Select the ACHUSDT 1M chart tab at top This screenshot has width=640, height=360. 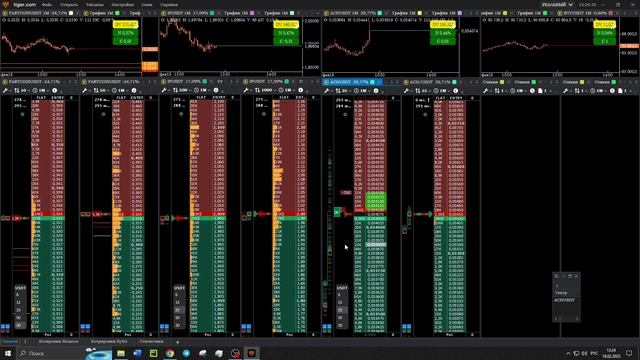[x=353, y=13]
